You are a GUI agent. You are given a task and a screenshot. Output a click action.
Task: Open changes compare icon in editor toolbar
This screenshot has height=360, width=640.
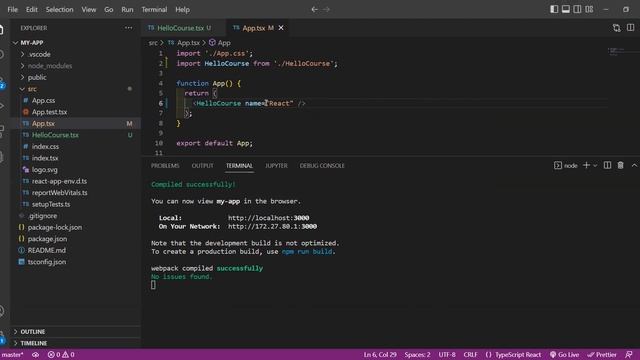[616, 28]
